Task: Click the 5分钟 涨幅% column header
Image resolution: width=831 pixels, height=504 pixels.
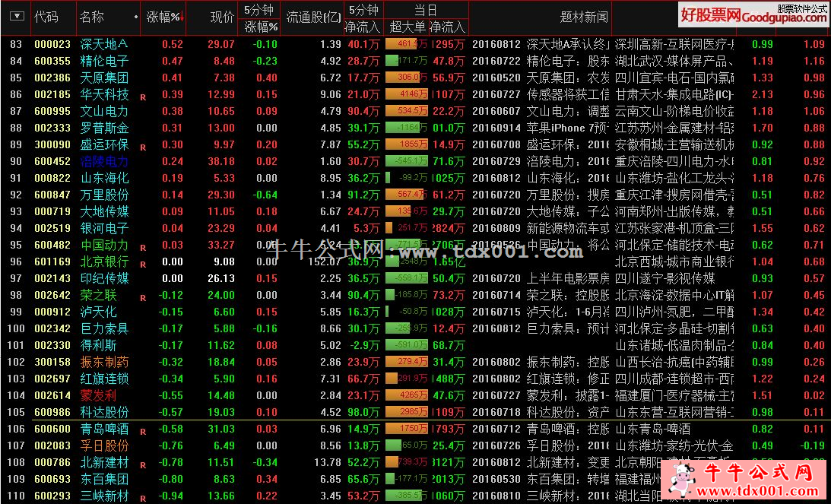Action: coord(260,17)
